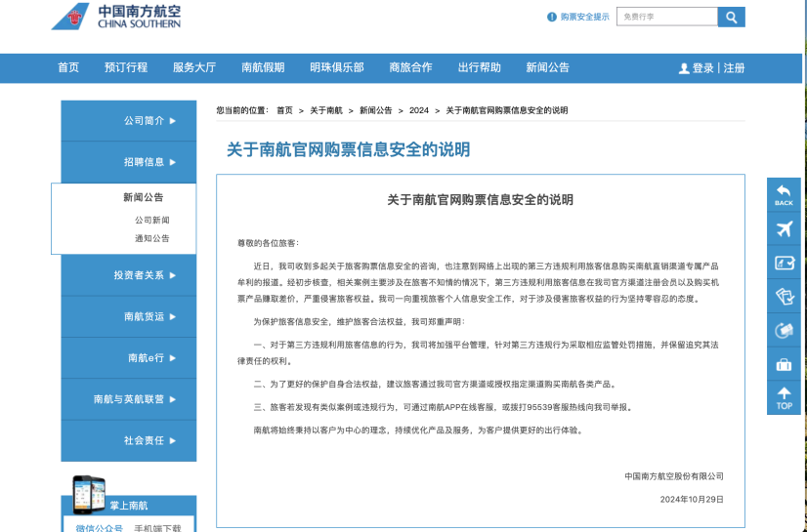Click the refund/change ticket icon
Screen dimensions: 807x532
point(784,331)
